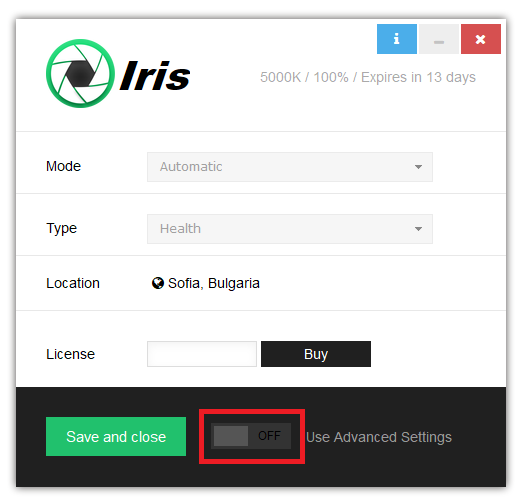Click the globe icon beside Sofia
The image size is (520, 503).
[x=158, y=283]
